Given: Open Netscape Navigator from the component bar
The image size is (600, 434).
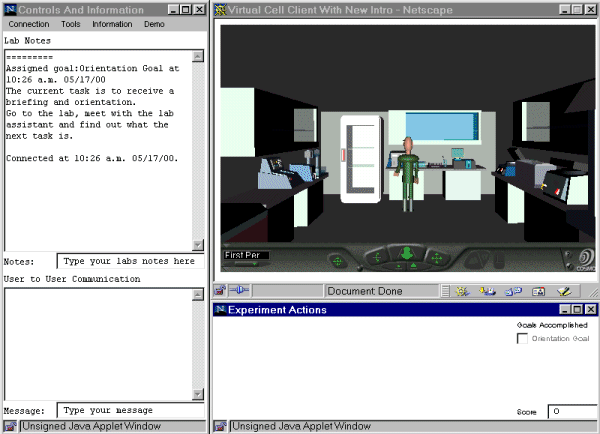Looking at the screenshot, I should tap(462, 291).
